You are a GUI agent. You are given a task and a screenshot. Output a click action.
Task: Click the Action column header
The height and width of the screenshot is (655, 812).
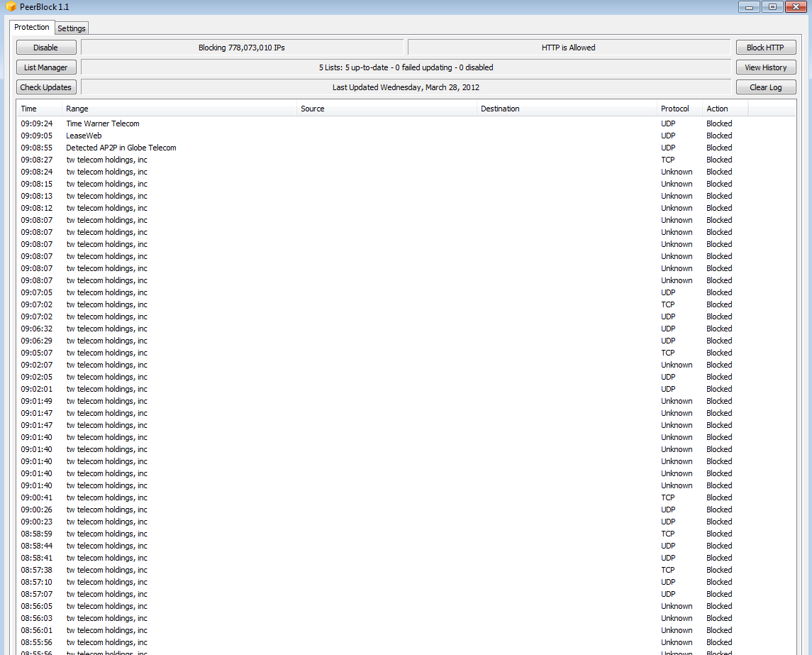pyautogui.click(x=725, y=109)
